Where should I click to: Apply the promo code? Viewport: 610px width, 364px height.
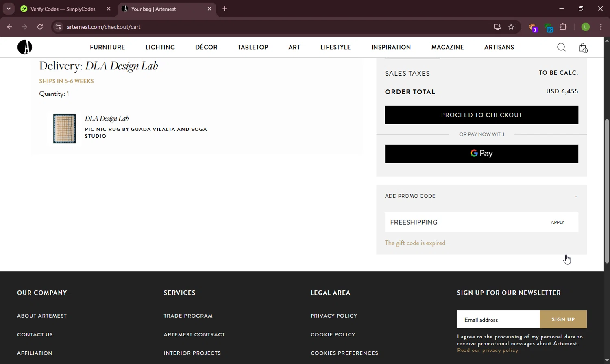tap(557, 222)
